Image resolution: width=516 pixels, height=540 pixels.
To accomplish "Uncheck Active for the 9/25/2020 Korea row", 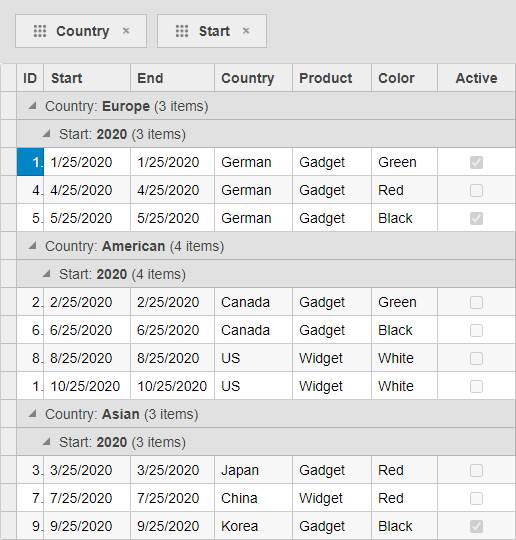I will [476, 526].
